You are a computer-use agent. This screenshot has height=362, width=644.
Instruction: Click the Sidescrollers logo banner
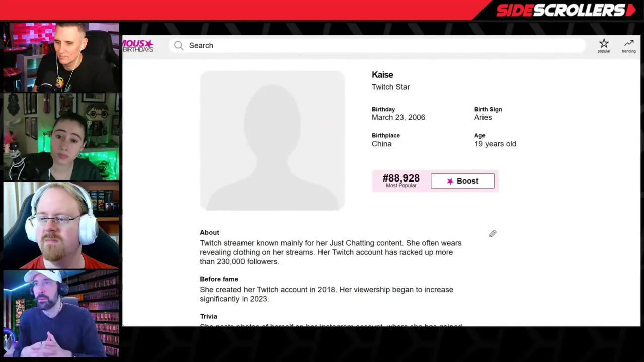click(566, 10)
